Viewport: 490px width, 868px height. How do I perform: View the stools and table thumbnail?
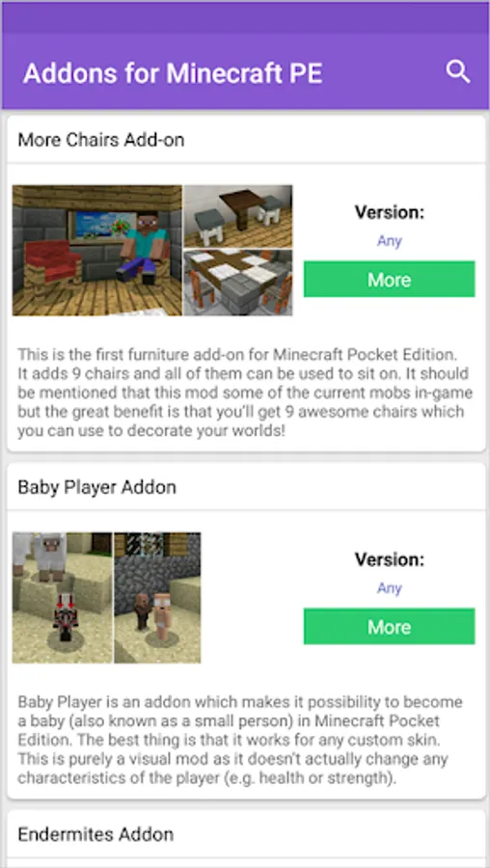[x=238, y=216]
